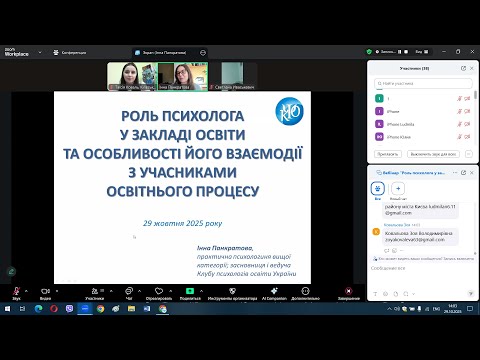Click muted mic icon for iPhone Ludmila

tap(459, 124)
